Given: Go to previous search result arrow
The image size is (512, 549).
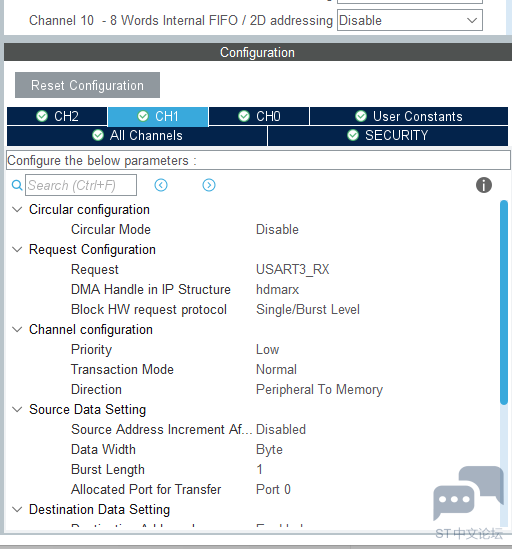Looking at the screenshot, I should click(x=161, y=185).
